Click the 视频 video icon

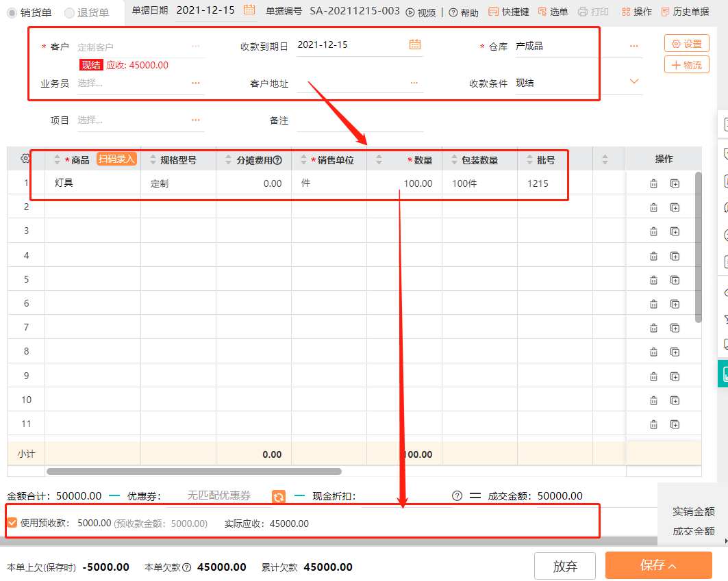[x=410, y=12]
